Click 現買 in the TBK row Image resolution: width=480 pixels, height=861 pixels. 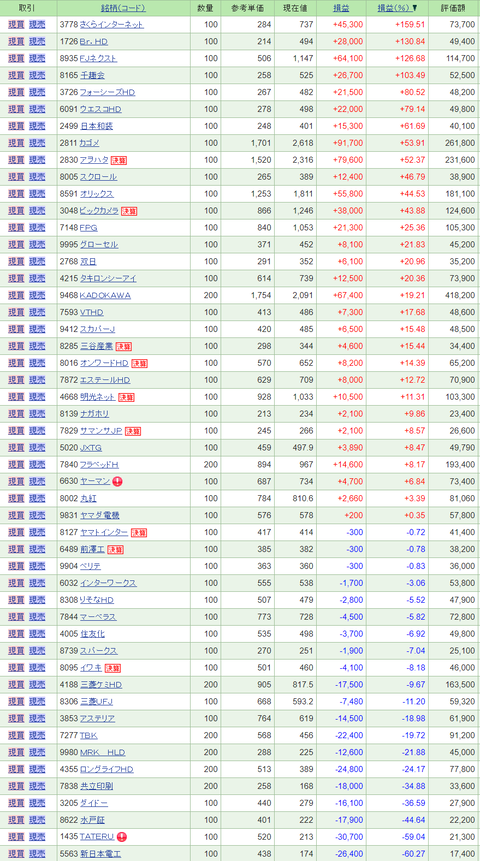click(x=16, y=736)
